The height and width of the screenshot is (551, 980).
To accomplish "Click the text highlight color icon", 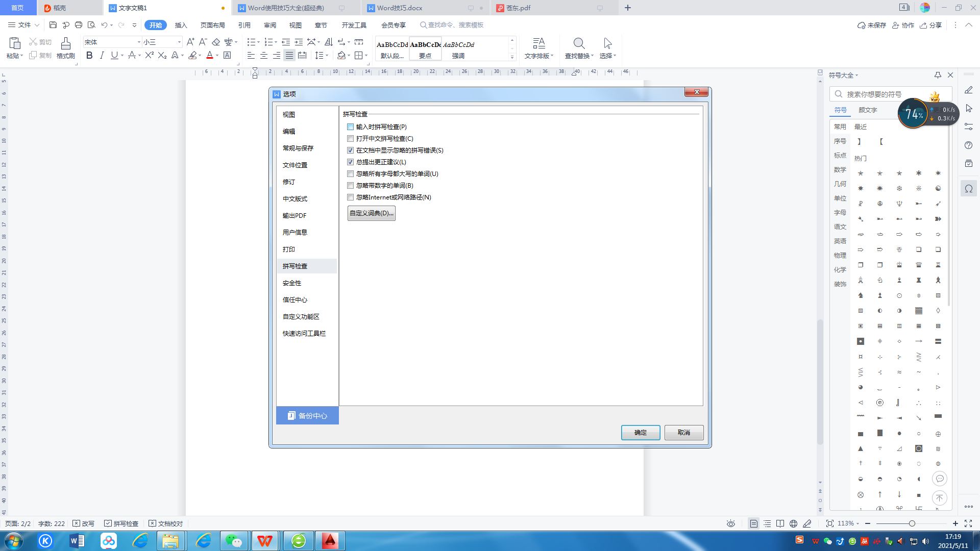I will pyautogui.click(x=192, y=55).
